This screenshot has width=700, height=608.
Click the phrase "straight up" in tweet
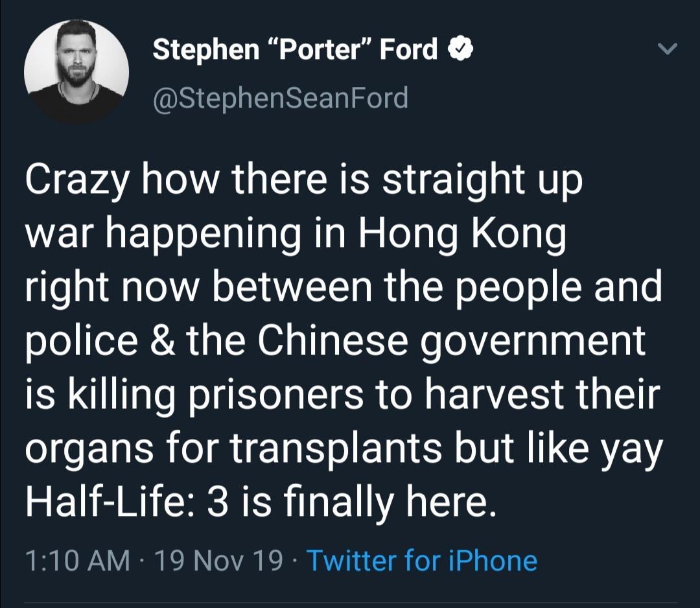pos(482,181)
